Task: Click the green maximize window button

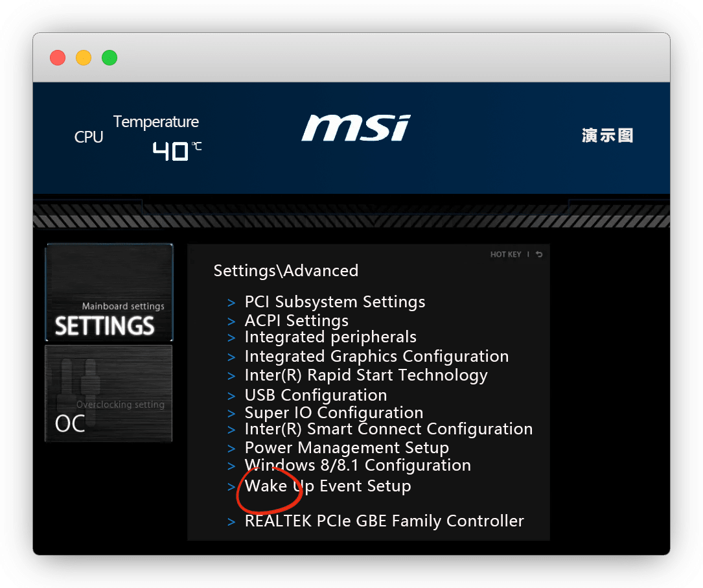Action: tap(109, 58)
